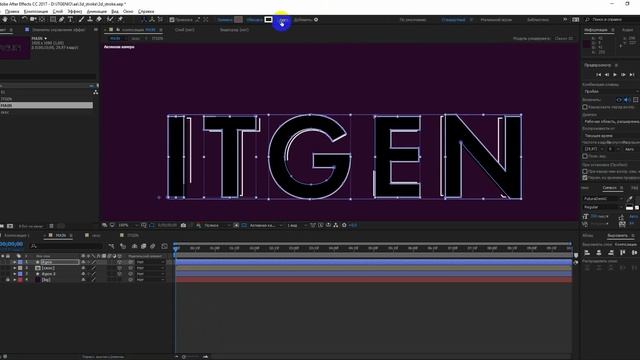Click the Add shape circular arrow button
This screenshot has width=640, height=360.
[x=316, y=20]
